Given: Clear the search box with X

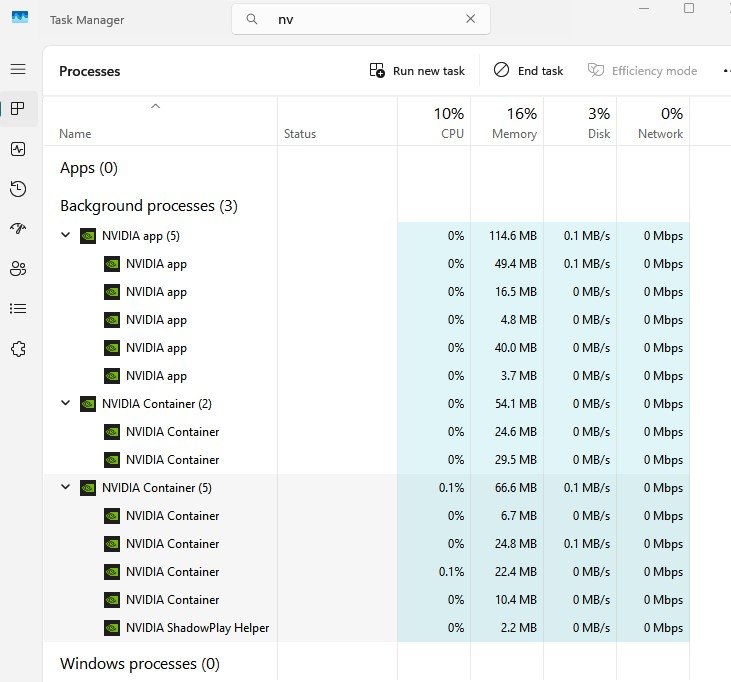Looking at the screenshot, I should point(470,19).
